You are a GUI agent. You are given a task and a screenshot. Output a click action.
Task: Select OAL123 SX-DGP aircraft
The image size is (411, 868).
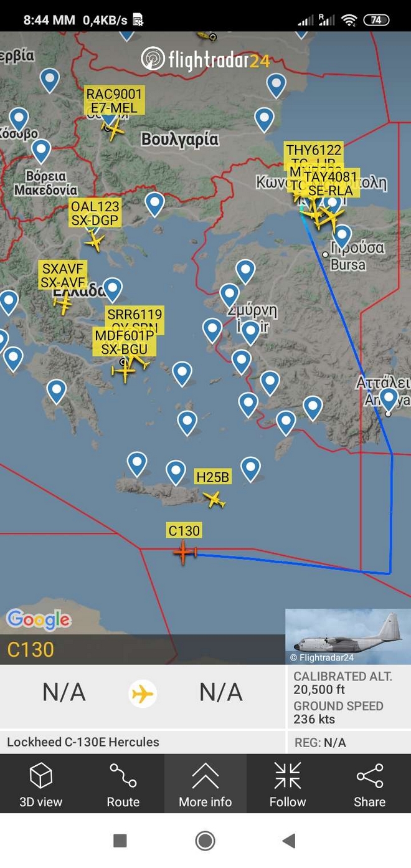[x=95, y=241]
